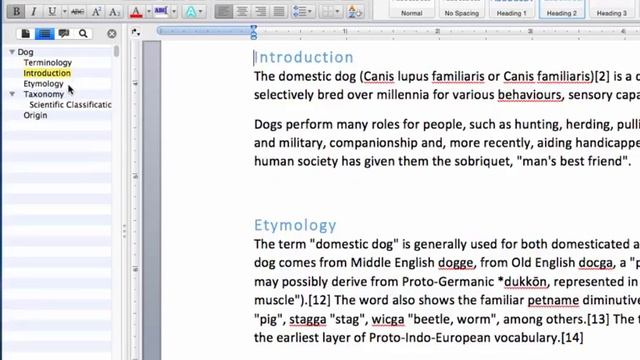The image size is (640, 360).
Task: Click the word 'docga' in the document
Action: click(596, 263)
